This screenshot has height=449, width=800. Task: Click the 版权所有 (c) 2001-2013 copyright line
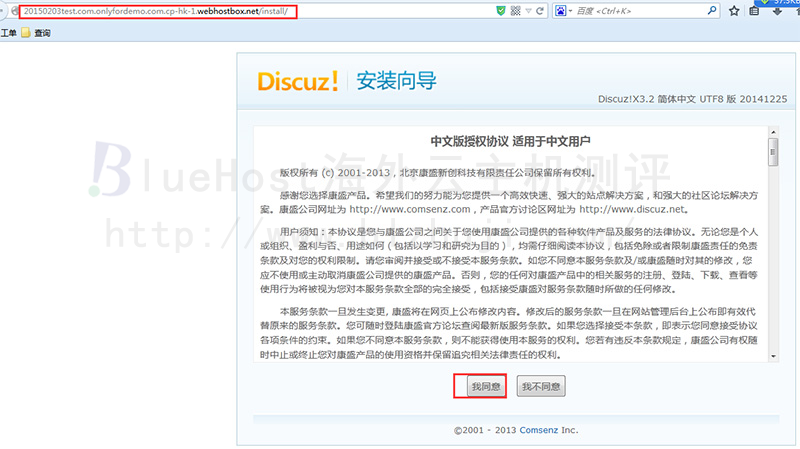437,173
